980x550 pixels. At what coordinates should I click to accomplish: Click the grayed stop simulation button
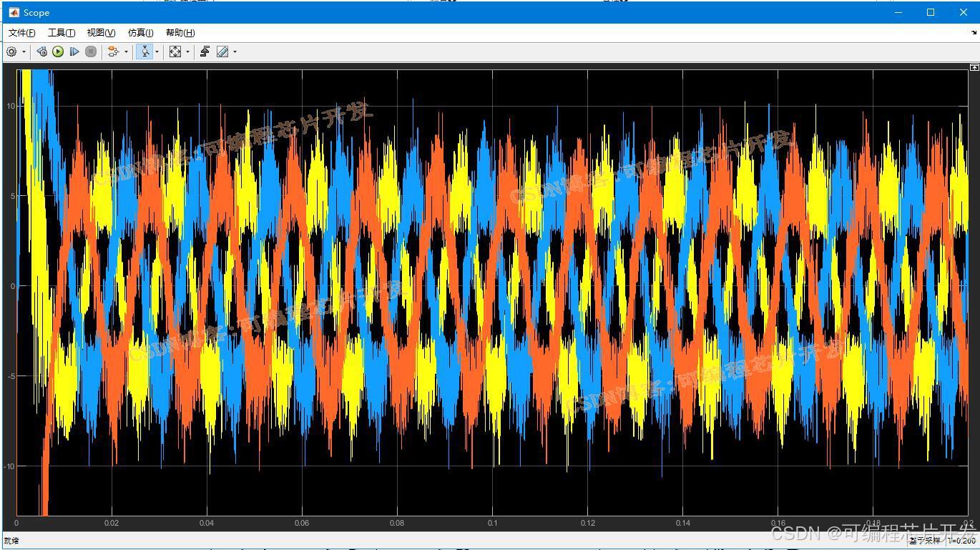(x=91, y=51)
